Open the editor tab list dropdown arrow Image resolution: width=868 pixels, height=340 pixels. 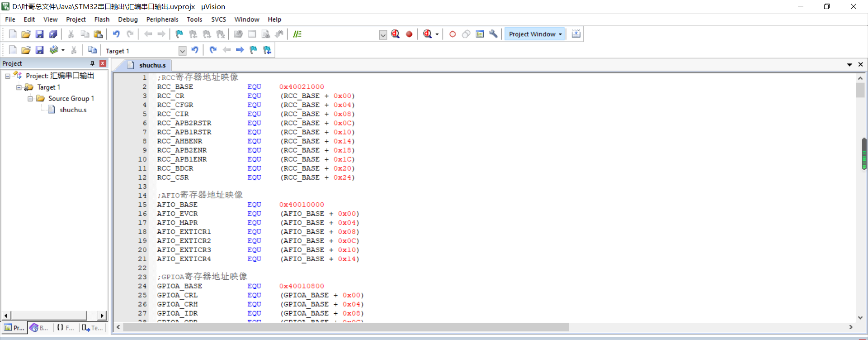849,65
